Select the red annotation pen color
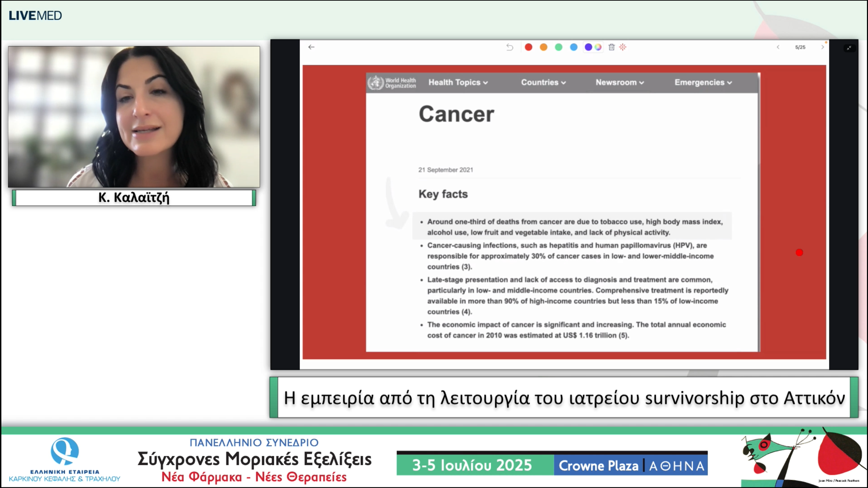The image size is (868, 488). pos(528,47)
